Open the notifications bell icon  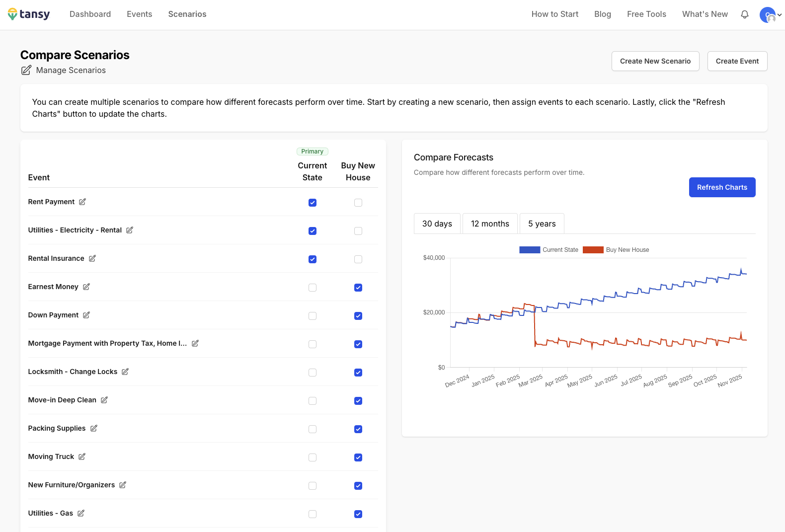[x=744, y=14]
